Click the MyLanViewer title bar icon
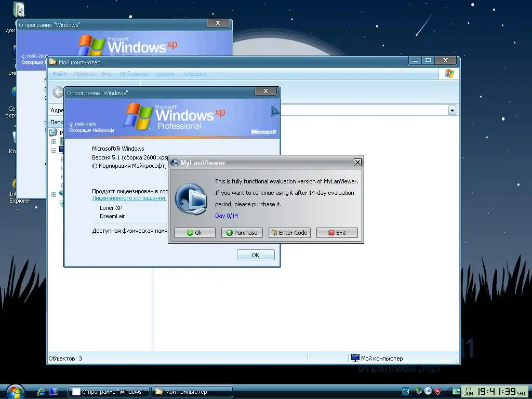The image size is (532, 399). pos(175,163)
